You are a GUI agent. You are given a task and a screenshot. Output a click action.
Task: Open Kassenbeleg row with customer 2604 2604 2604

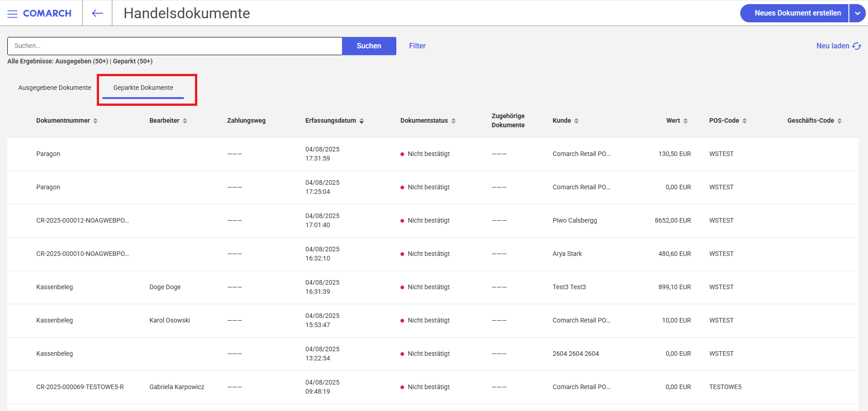click(433, 354)
